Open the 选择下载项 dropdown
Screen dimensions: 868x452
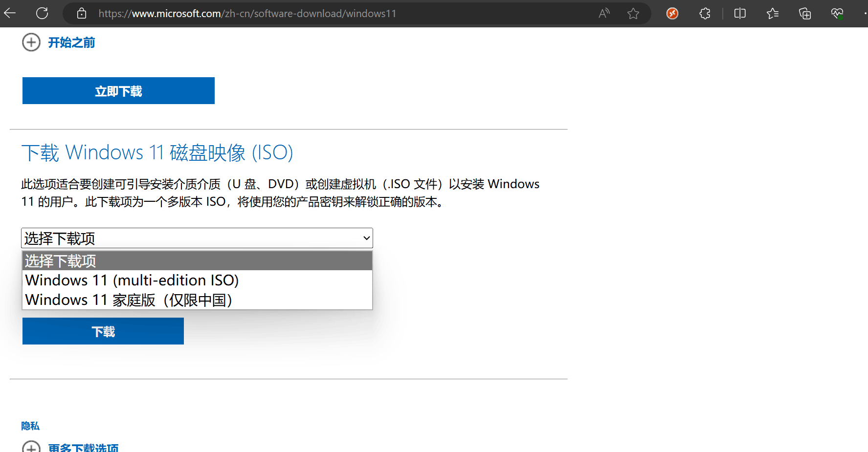tap(197, 238)
